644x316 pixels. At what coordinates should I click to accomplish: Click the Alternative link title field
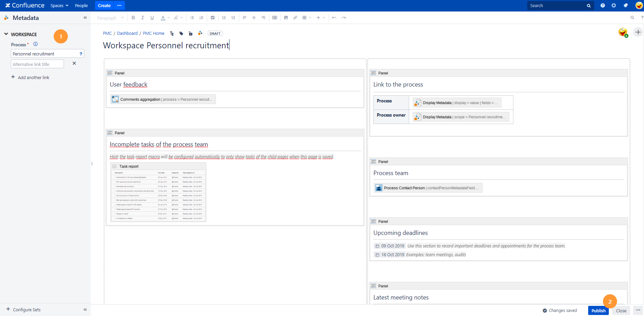pyautogui.click(x=37, y=64)
